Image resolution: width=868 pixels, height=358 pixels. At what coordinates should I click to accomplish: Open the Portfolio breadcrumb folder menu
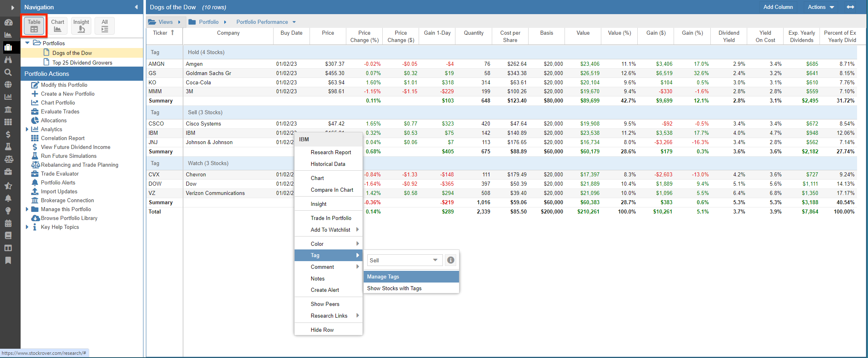coord(207,22)
